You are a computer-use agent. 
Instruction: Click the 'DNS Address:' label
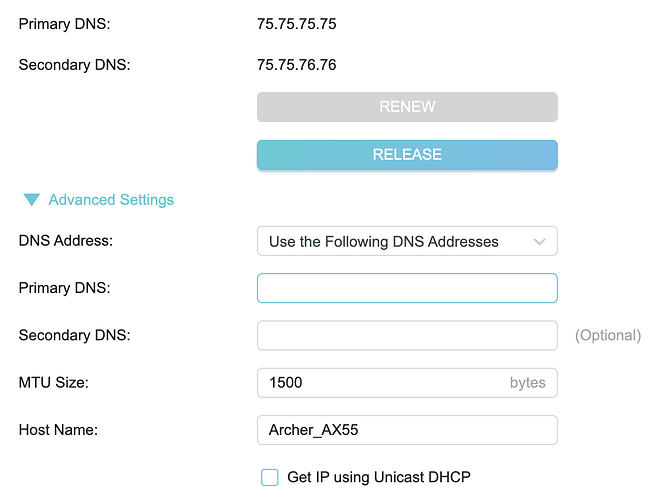[x=66, y=241]
